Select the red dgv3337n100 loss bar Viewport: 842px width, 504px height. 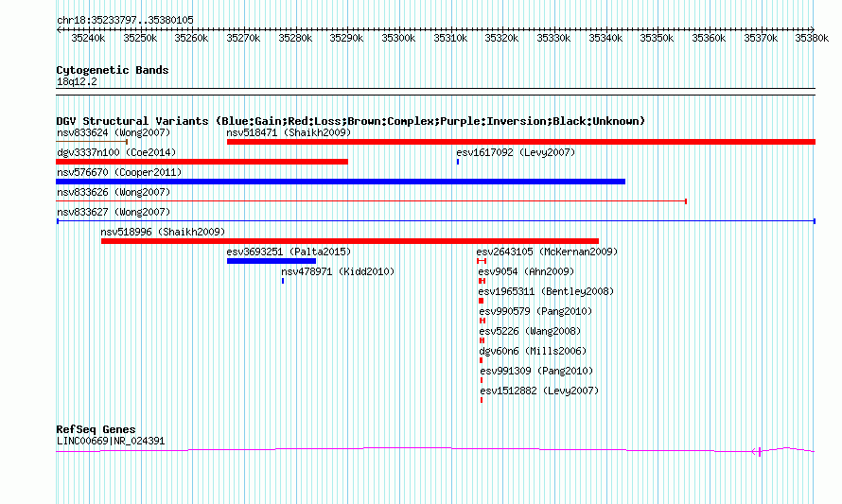[202, 162]
